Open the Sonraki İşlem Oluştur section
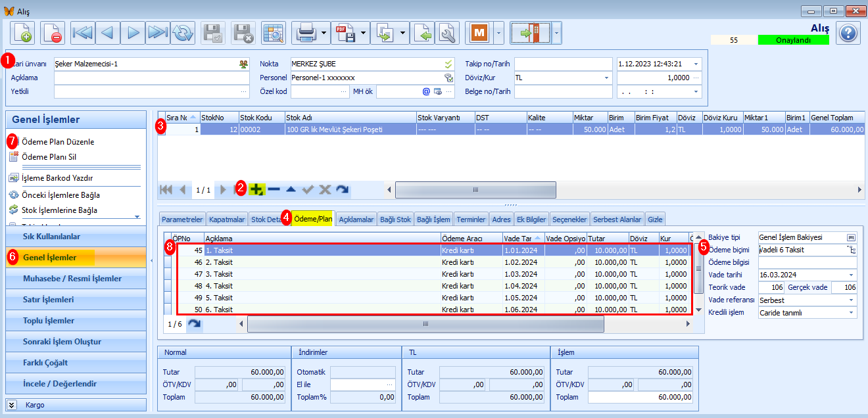The image size is (868, 418). [76, 341]
